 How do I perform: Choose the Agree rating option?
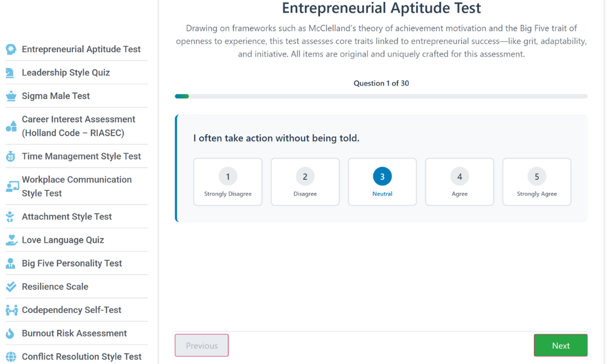459,181
